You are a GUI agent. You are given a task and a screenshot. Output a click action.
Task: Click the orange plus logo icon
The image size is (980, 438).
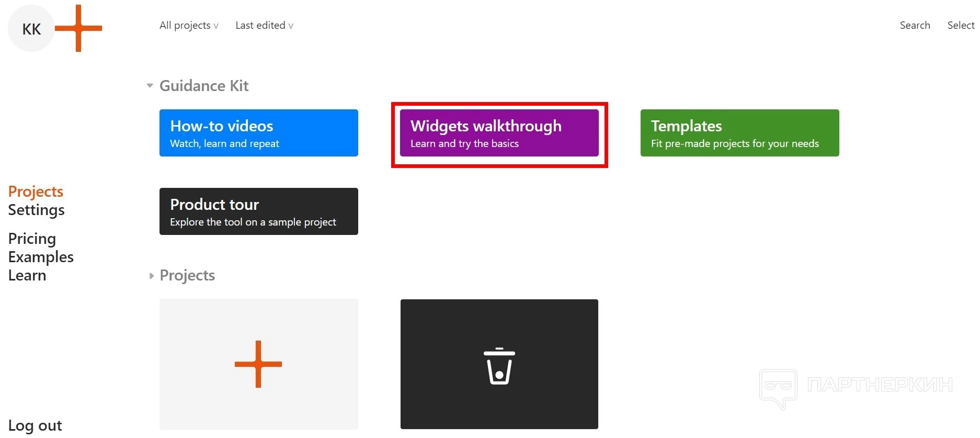78,28
